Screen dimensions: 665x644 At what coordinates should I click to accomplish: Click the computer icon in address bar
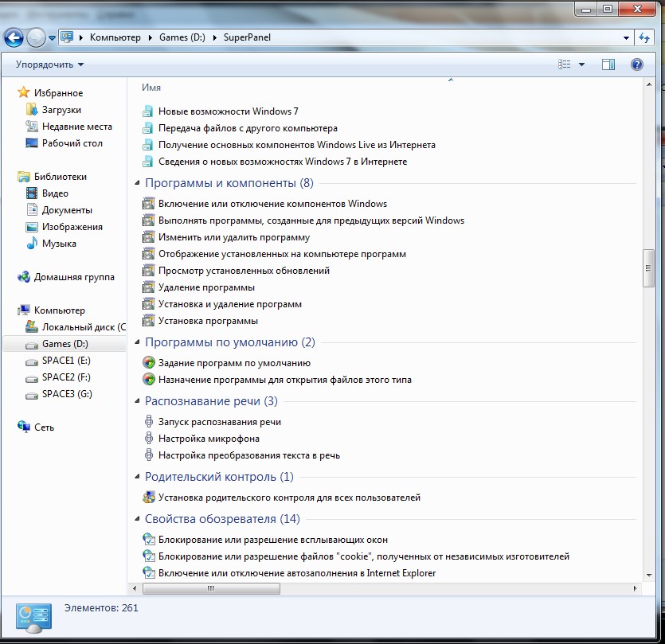(67, 37)
